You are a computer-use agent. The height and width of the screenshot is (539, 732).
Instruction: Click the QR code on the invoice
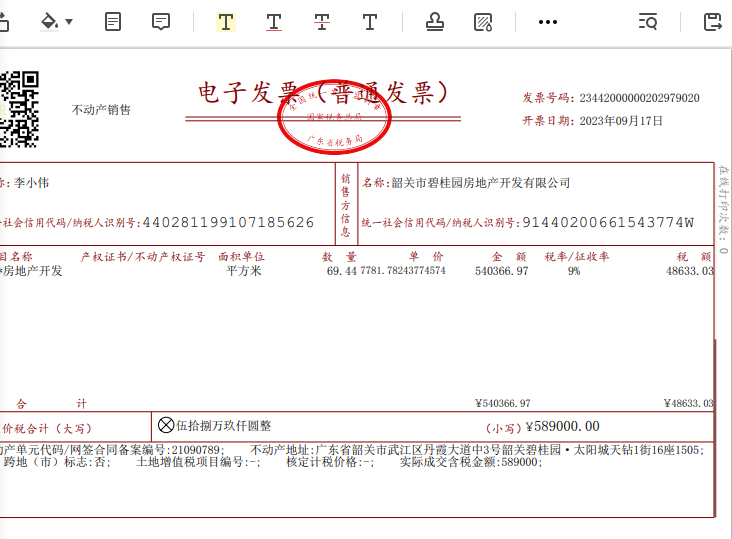18,108
